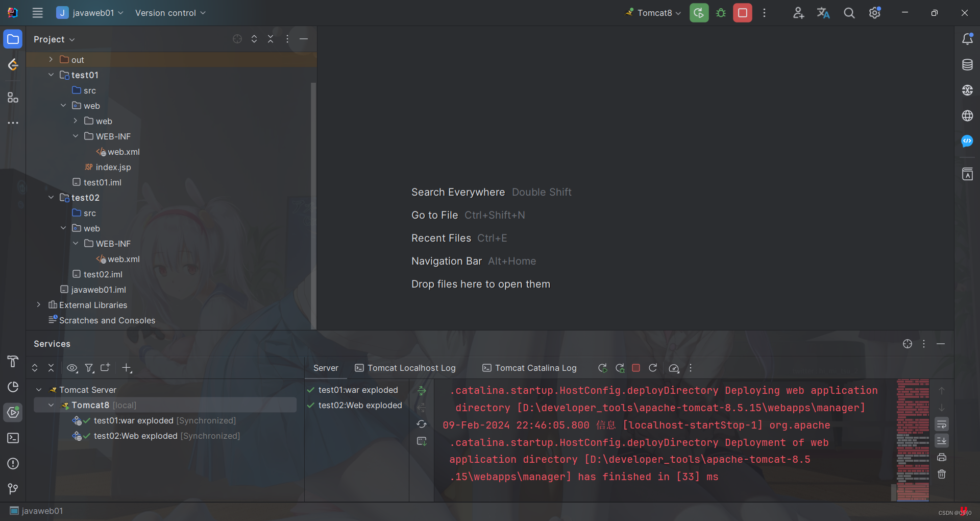This screenshot has height=521, width=980.
Task: Expand all Services tree nodes
Action: tap(35, 368)
